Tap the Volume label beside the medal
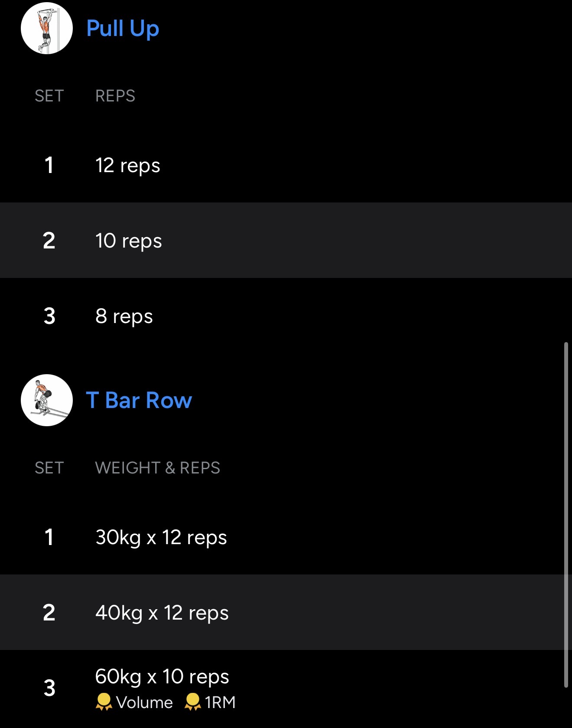This screenshot has height=728, width=572. [x=145, y=702]
